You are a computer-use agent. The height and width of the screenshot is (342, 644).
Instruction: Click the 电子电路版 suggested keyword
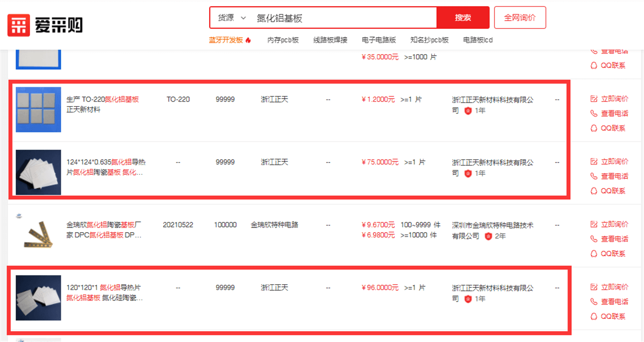pos(379,40)
